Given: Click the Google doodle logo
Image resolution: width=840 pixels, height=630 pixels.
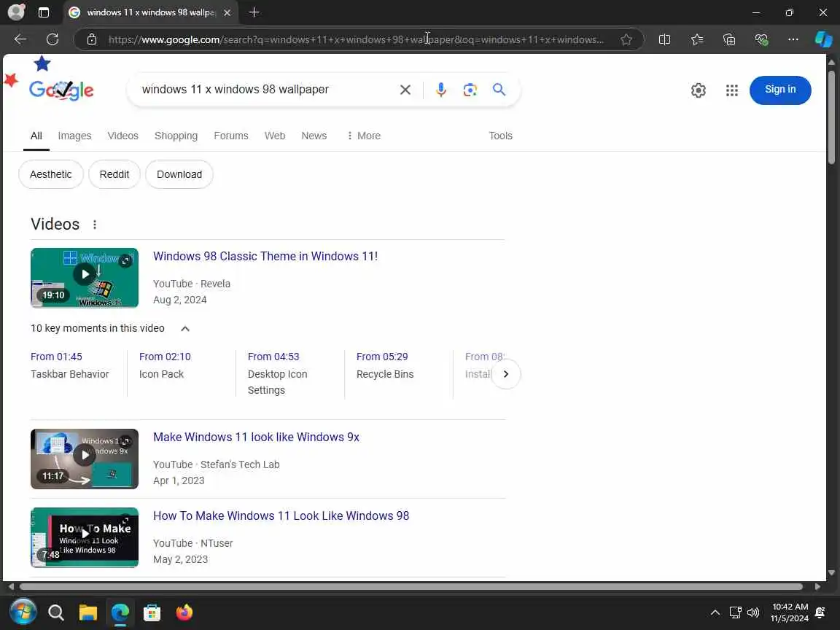Looking at the screenshot, I should pyautogui.click(x=61, y=90).
